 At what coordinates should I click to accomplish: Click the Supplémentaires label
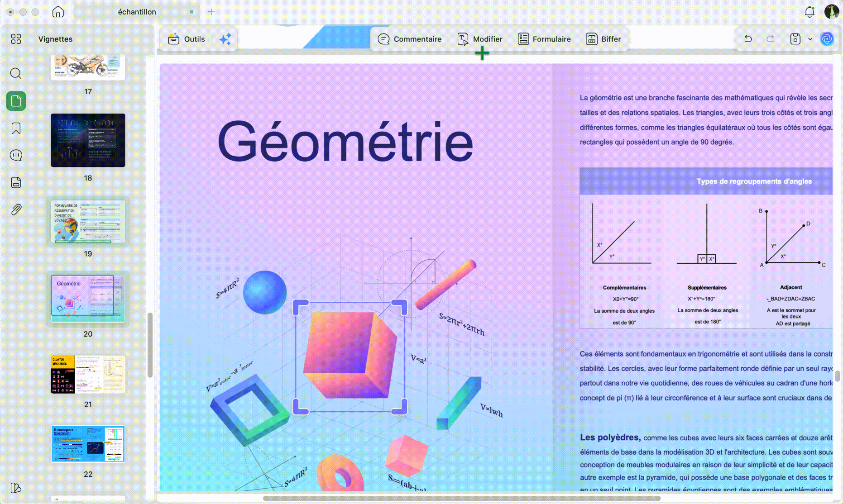coord(707,287)
